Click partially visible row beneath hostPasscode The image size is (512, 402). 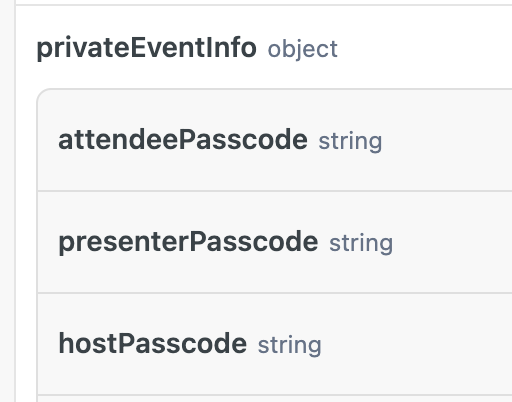click(275, 399)
